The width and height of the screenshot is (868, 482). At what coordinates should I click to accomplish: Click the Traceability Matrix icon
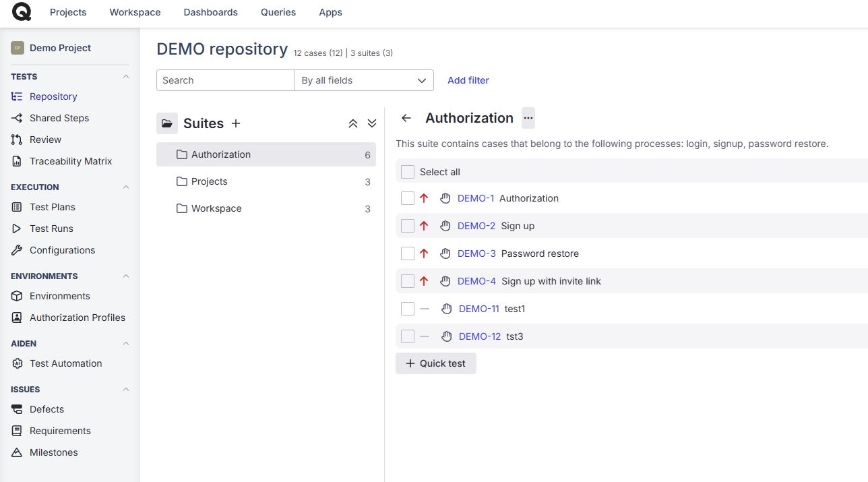(17, 161)
